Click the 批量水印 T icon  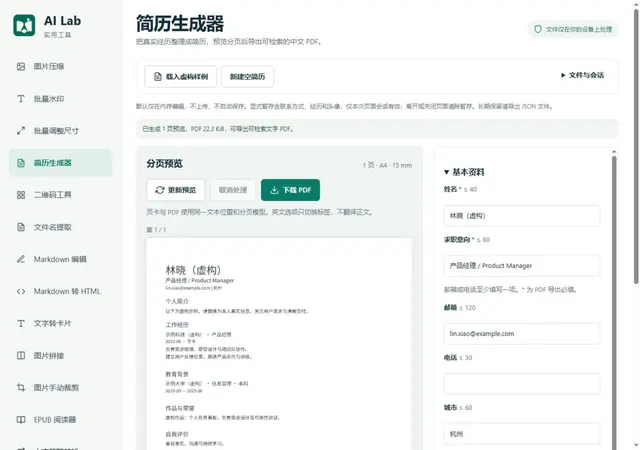point(21,99)
